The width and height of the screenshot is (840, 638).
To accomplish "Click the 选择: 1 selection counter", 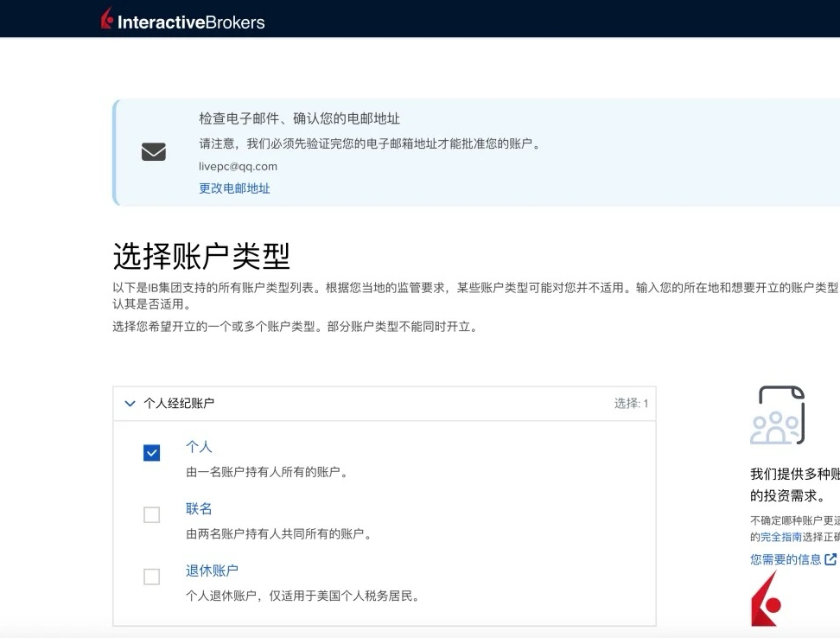I will coord(631,404).
